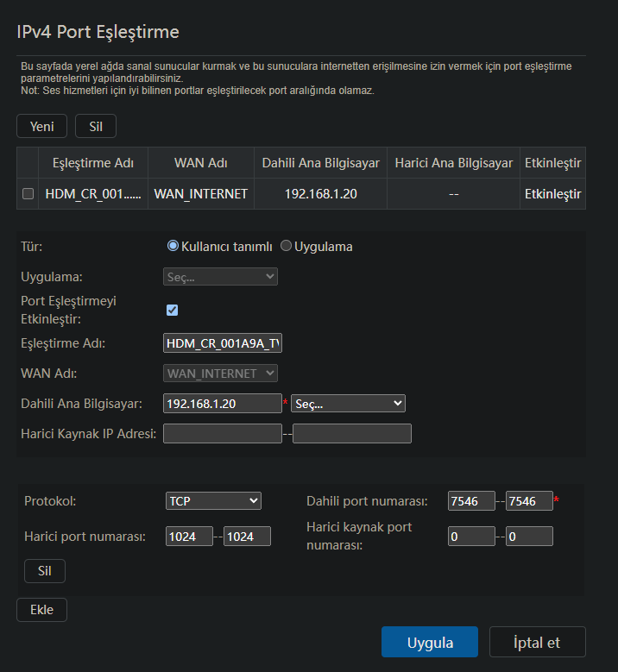Click the first Harici Kaynak IP Adresi field

tap(223, 433)
